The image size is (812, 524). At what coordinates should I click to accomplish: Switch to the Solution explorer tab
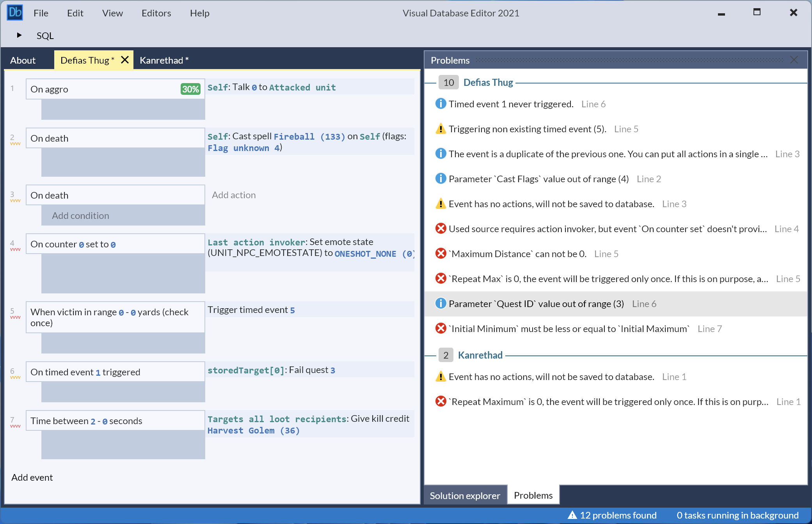(x=465, y=495)
